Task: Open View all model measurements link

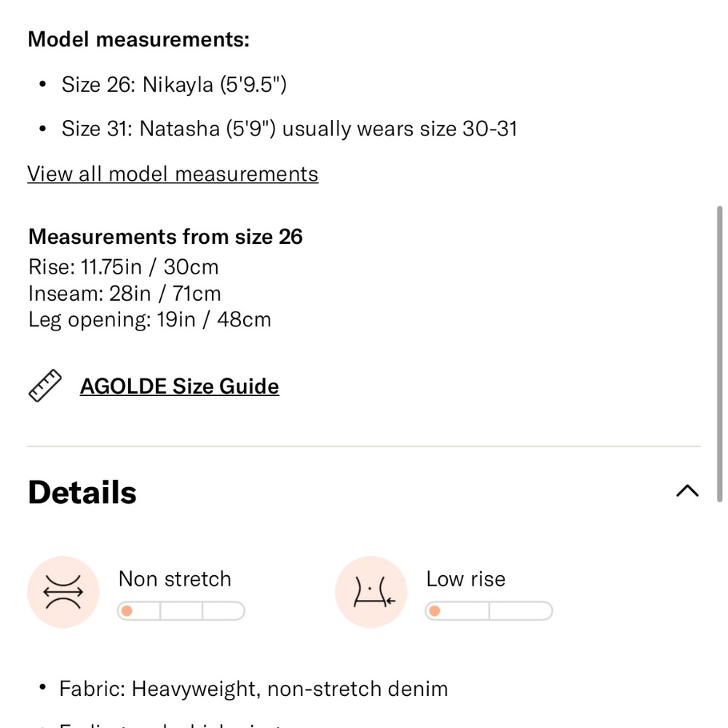Action: click(173, 174)
